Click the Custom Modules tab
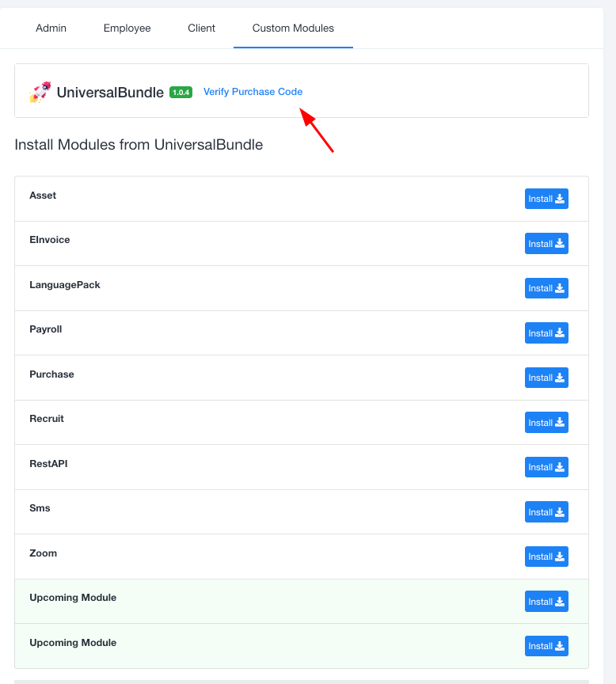 coord(293,28)
